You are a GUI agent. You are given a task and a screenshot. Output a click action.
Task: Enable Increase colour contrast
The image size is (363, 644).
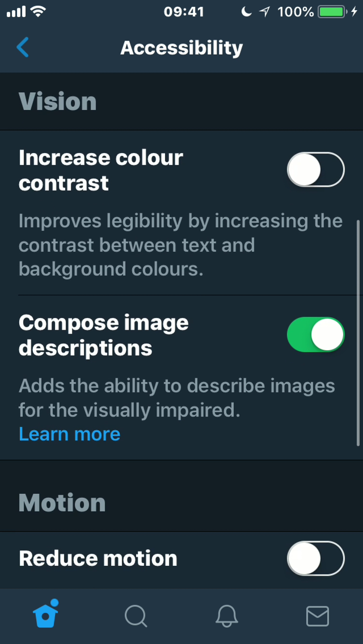click(315, 169)
